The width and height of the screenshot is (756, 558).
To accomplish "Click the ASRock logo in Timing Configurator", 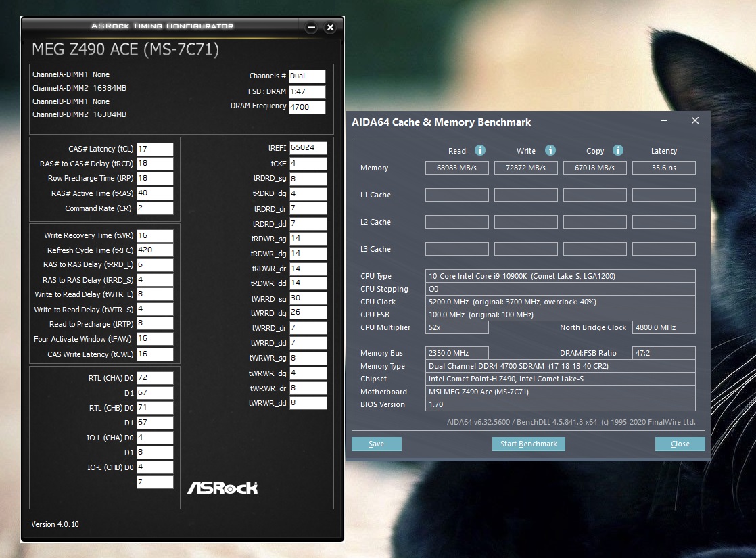I will tap(222, 488).
